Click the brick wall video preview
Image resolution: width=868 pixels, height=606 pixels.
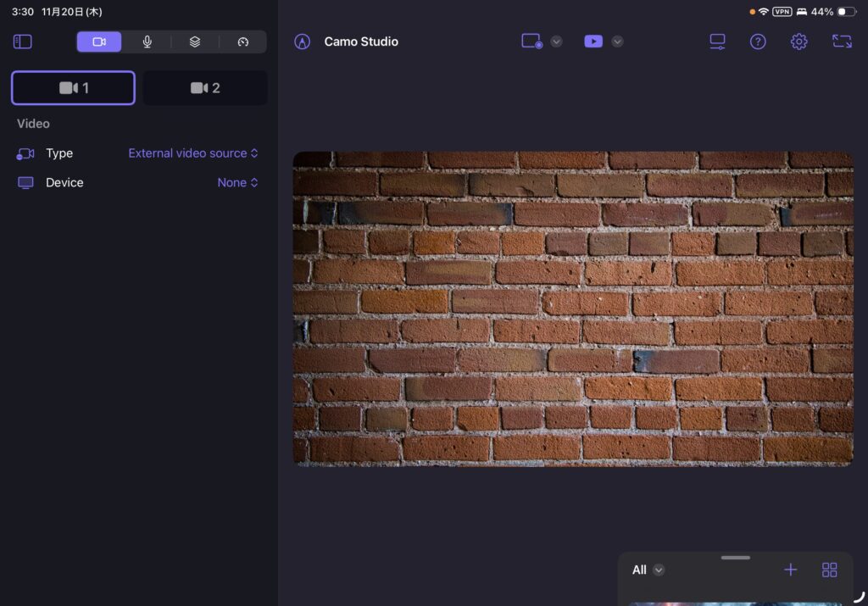[572, 309]
